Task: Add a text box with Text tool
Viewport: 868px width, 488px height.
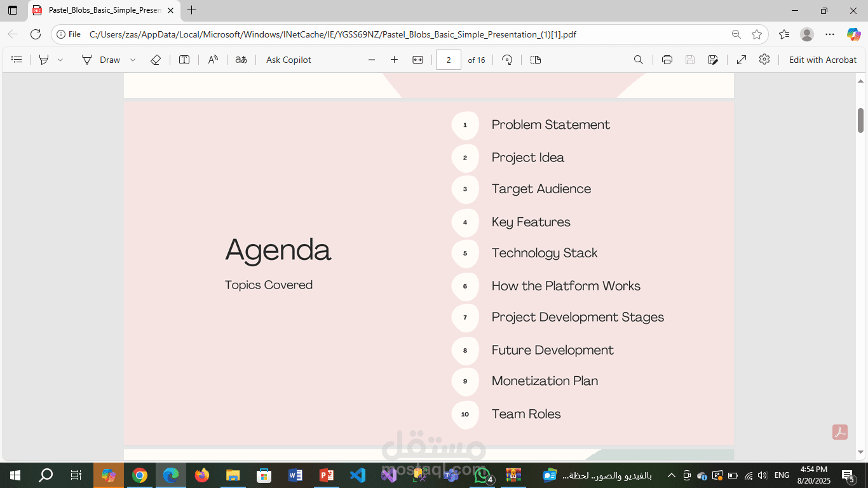Action: (184, 60)
